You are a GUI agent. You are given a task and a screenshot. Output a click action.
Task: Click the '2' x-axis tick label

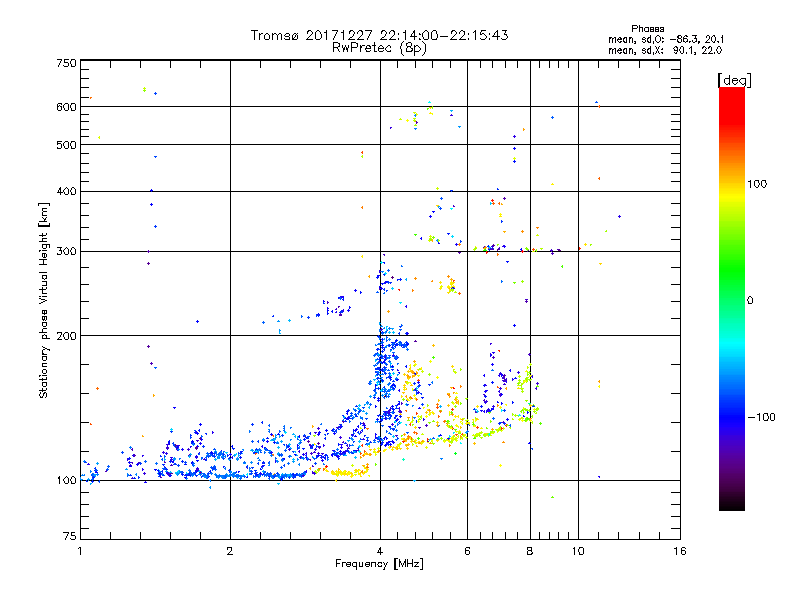[230, 551]
